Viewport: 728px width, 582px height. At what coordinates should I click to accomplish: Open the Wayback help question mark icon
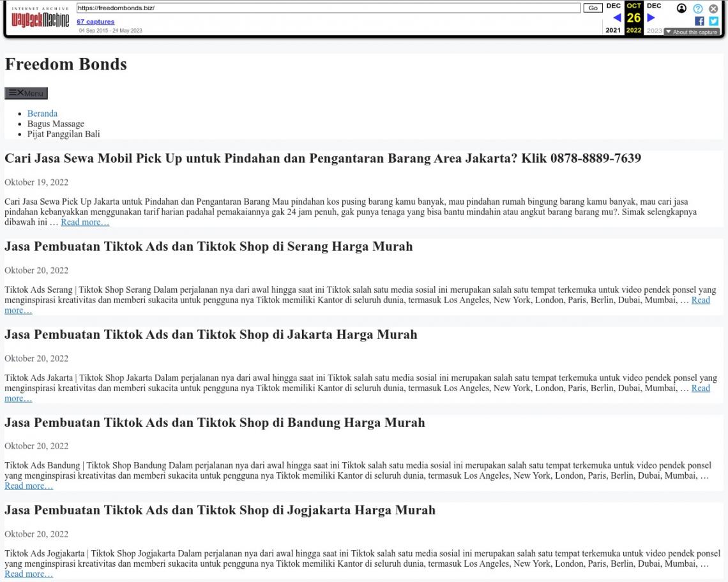point(698,8)
